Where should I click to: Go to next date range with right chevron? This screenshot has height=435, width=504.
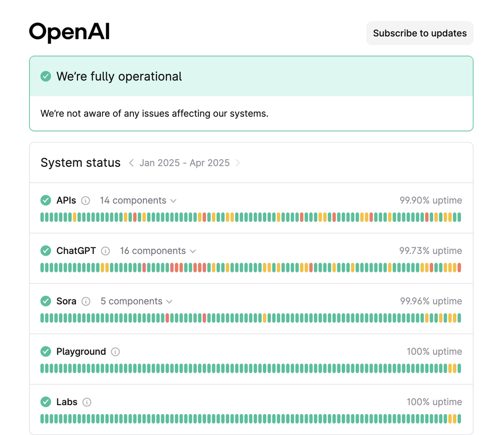point(238,163)
